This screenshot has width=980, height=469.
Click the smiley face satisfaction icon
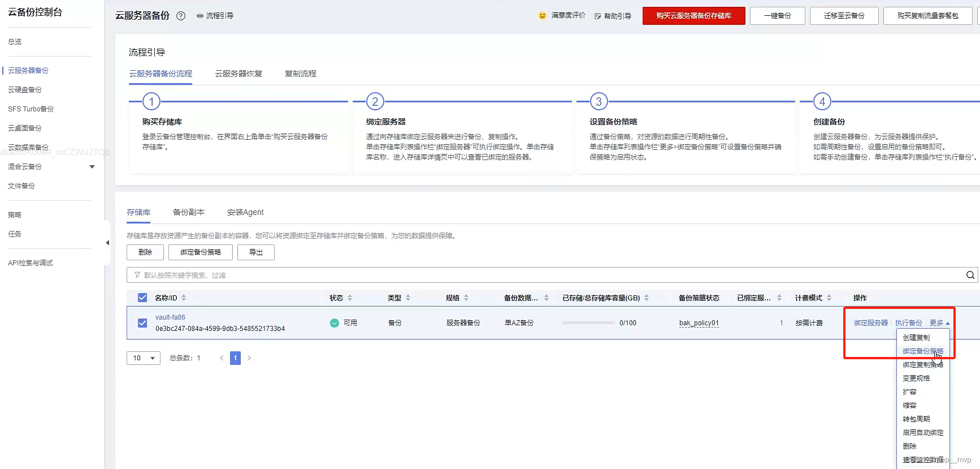(543, 16)
